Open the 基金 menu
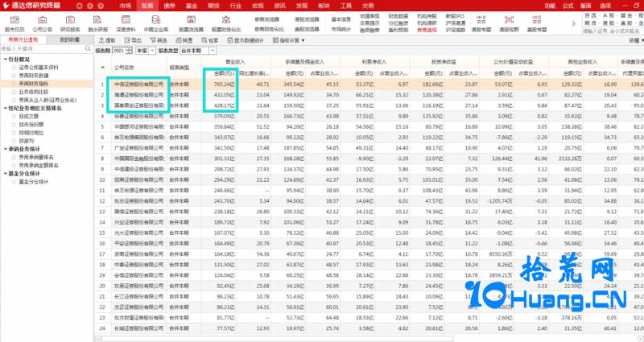 (x=192, y=6)
